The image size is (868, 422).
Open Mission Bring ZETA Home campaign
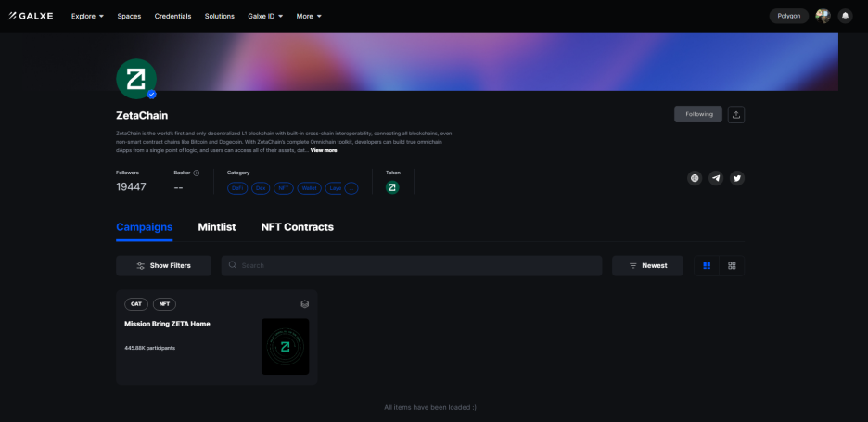click(167, 324)
